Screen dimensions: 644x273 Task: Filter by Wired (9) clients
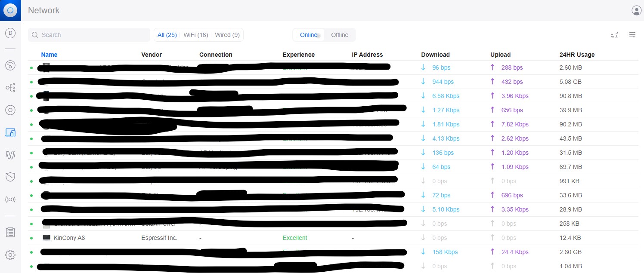[x=227, y=35]
